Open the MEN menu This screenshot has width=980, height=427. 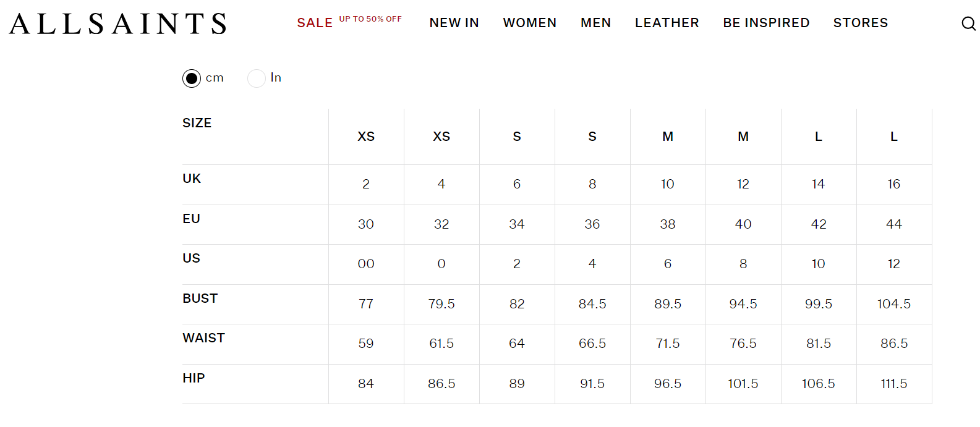coord(595,23)
